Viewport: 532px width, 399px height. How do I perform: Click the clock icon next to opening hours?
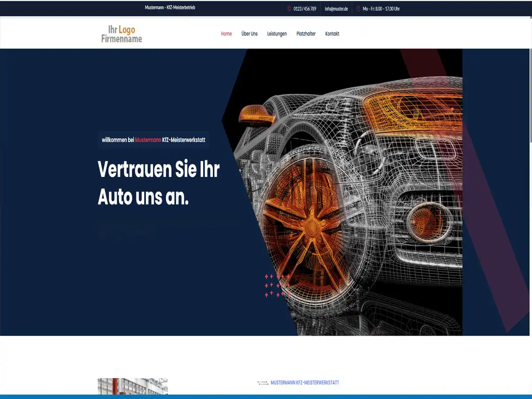pyautogui.click(x=358, y=8)
